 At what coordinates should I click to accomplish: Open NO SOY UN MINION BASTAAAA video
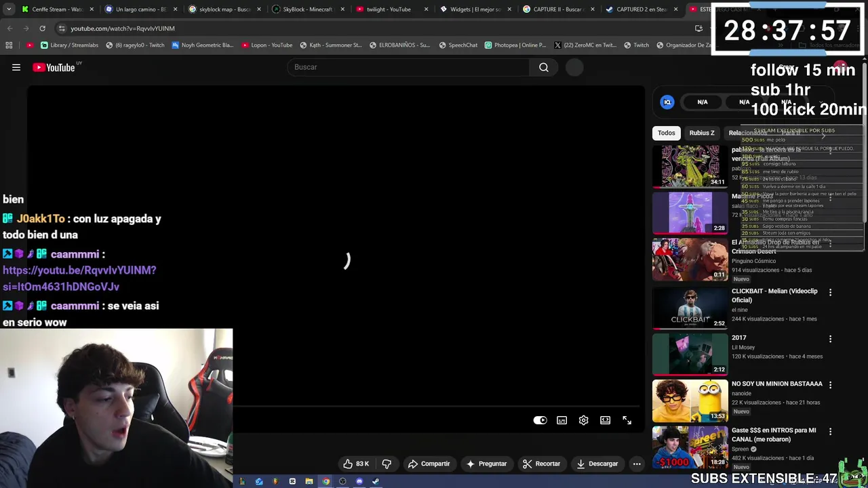click(776, 384)
